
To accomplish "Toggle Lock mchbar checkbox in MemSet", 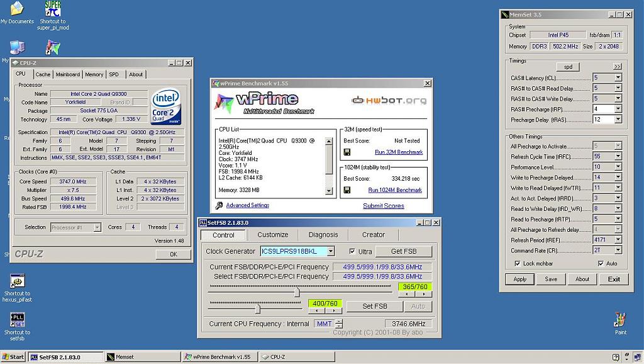I will point(517,263).
